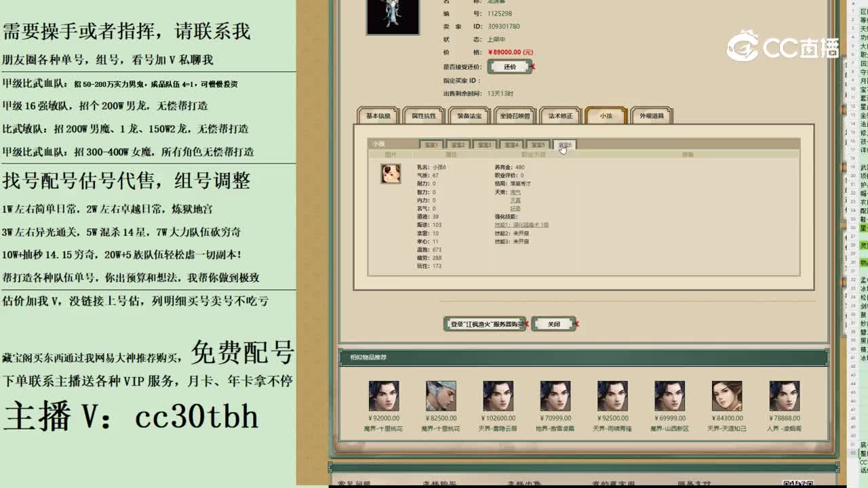This screenshot has height=488, width=868.
Task: Open the ¥92500.00 recommended character thumbnail
Action: pos(612,396)
